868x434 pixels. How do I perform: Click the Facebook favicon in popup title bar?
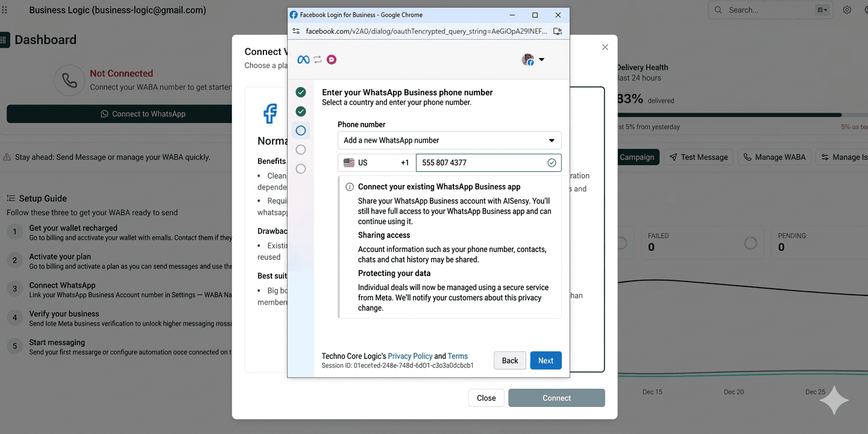click(294, 15)
